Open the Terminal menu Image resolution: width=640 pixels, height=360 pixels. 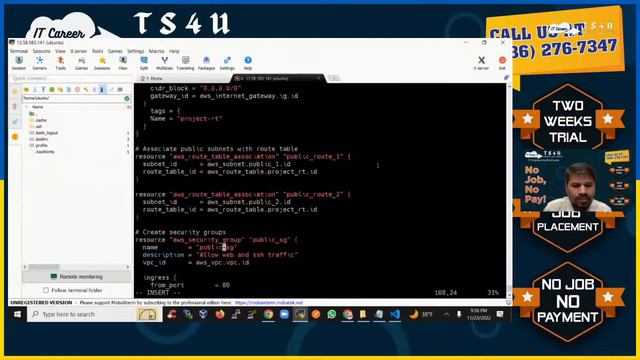pyautogui.click(x=19, y=51)
